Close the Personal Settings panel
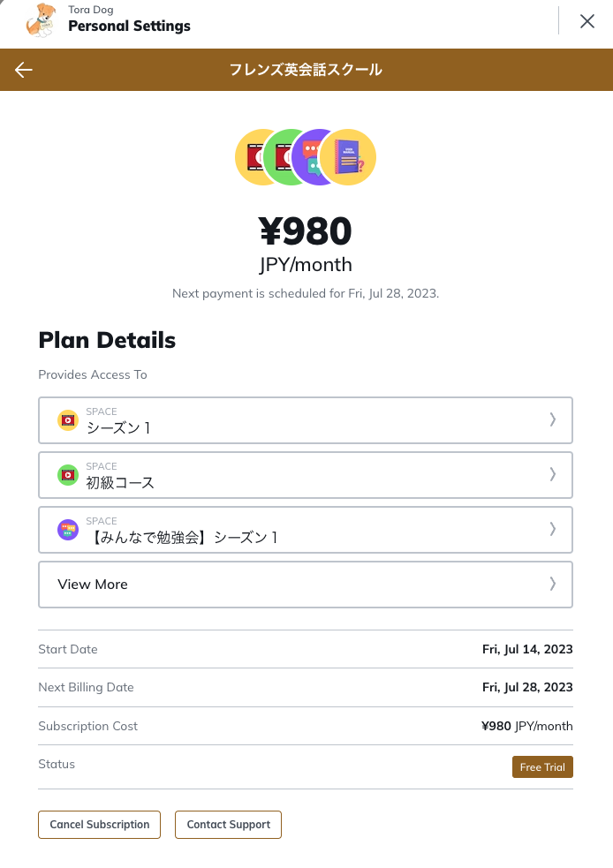The image size is (613, 868). pos(587,21)
